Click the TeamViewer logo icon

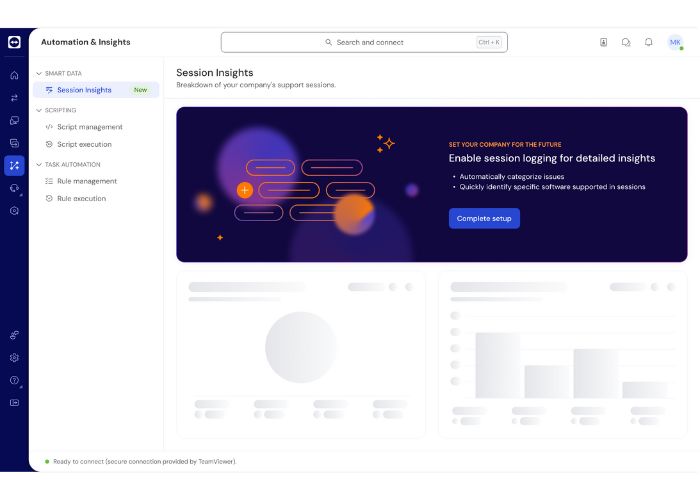pos(14,42)
